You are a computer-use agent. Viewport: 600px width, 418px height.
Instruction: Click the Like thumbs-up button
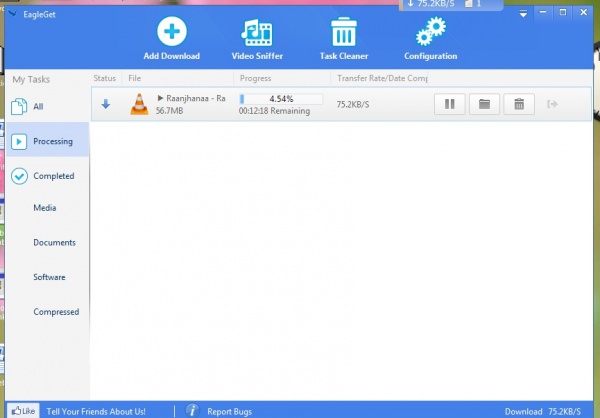(23, 411)
